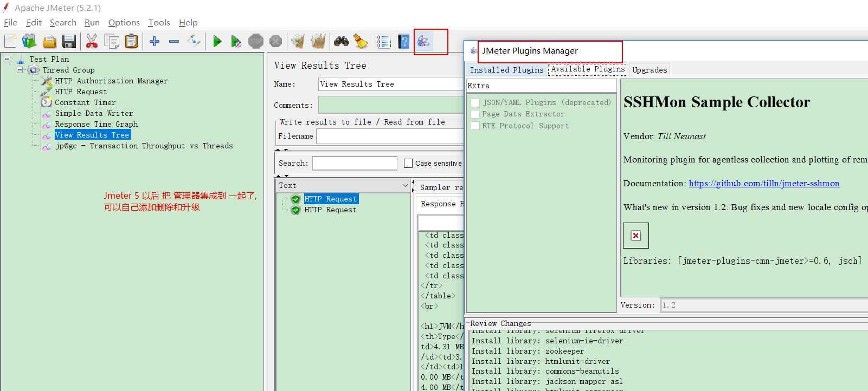Collapse the Thread Group tree node
The image size is (868, 391).
click(20, 70)
